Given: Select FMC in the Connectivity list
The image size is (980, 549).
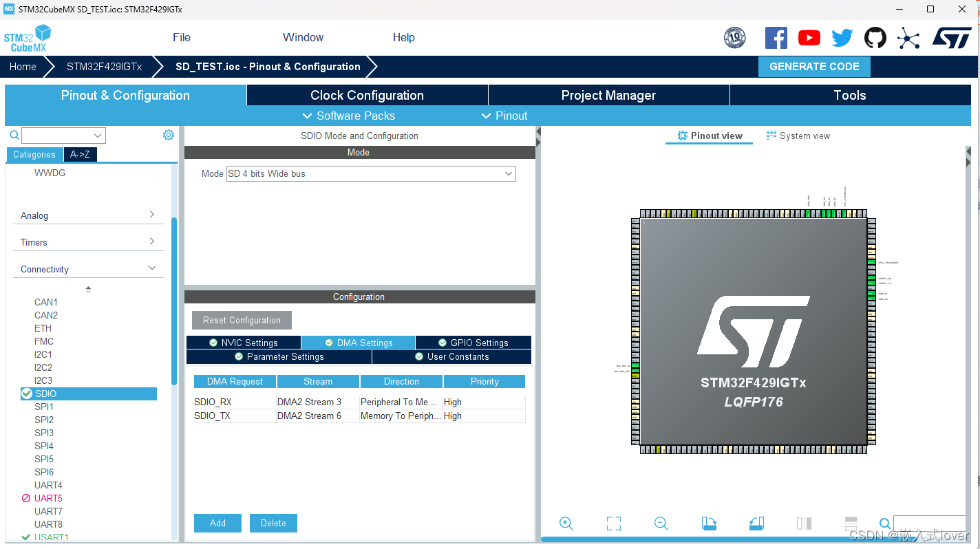Looking at the screenshot, I should tap(44, 341).
